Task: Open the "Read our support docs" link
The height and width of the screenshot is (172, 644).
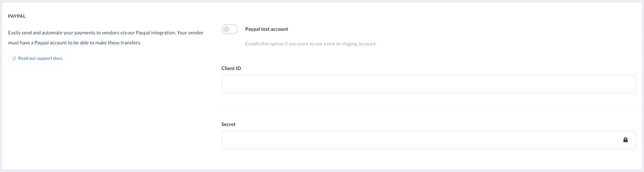Action: (x=37, y=58)
